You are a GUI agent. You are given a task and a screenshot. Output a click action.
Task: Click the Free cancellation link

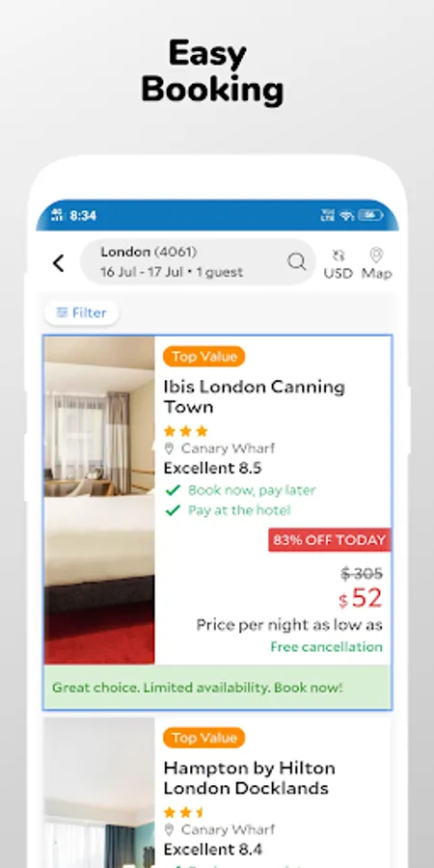[326, 646]
